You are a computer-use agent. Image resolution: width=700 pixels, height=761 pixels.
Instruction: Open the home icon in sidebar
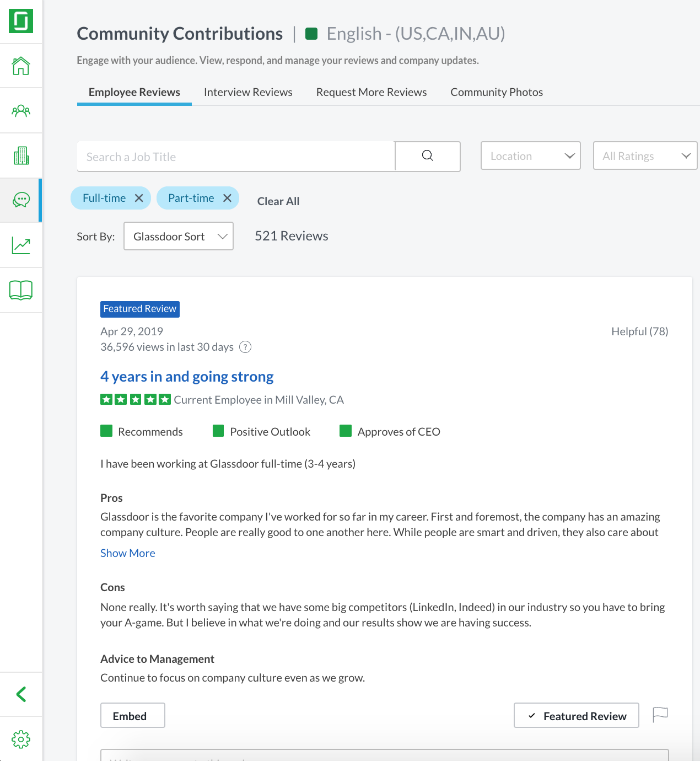pyautogui.click(x=21, y=66)
